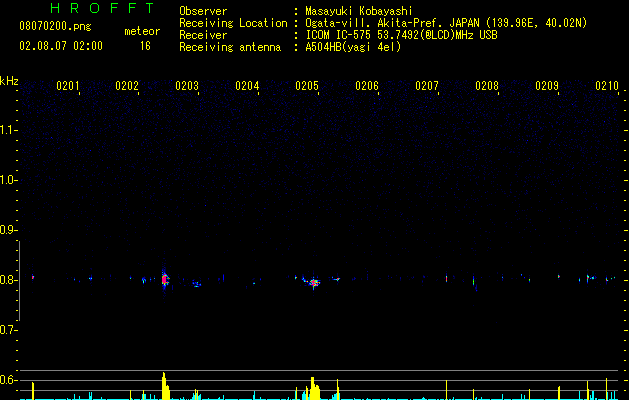The width and height of the screenshot is (629, 400).
Task: Click the Ogata-vill. Akita-Pref. JAPAN location text
Action: pos(446,23)
